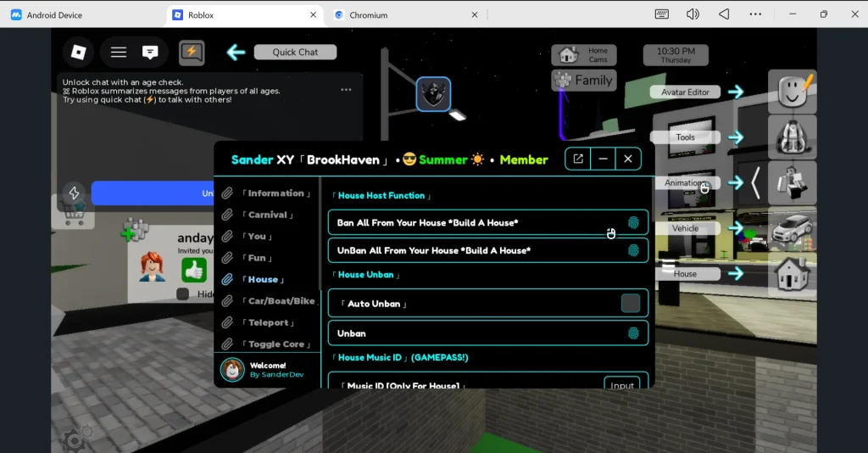
Task: Open Quick Chat button
Action: (x=295, y=52)
